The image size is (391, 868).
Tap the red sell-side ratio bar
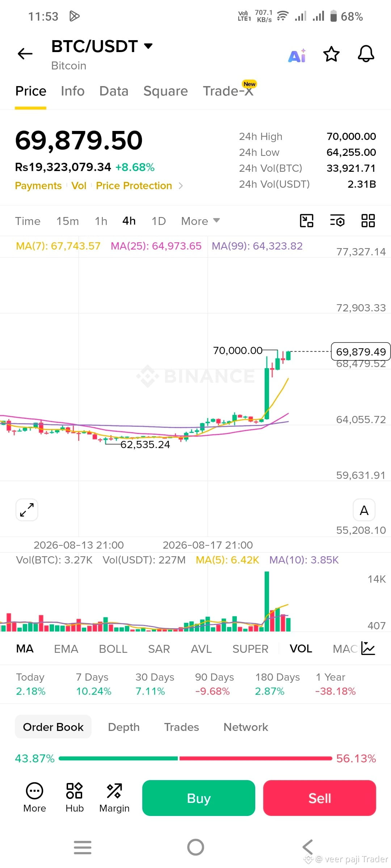[x=256, y=758]
